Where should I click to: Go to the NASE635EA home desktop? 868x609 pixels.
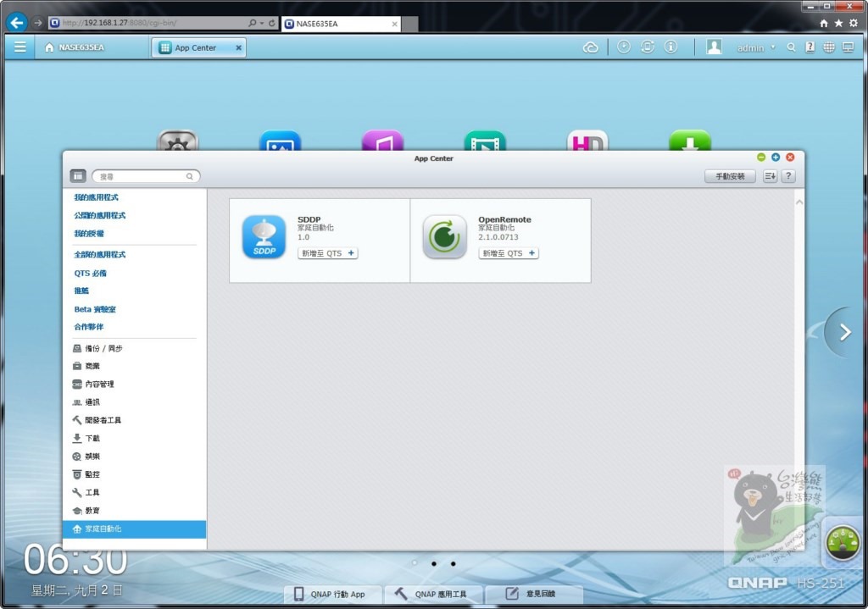point(75,47)
